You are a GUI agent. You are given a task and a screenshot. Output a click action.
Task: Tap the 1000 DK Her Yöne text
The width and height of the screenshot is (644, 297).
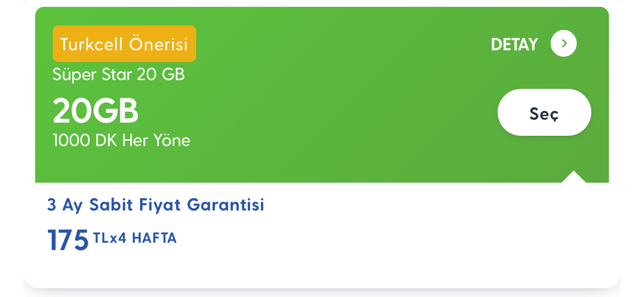(121, 141)
